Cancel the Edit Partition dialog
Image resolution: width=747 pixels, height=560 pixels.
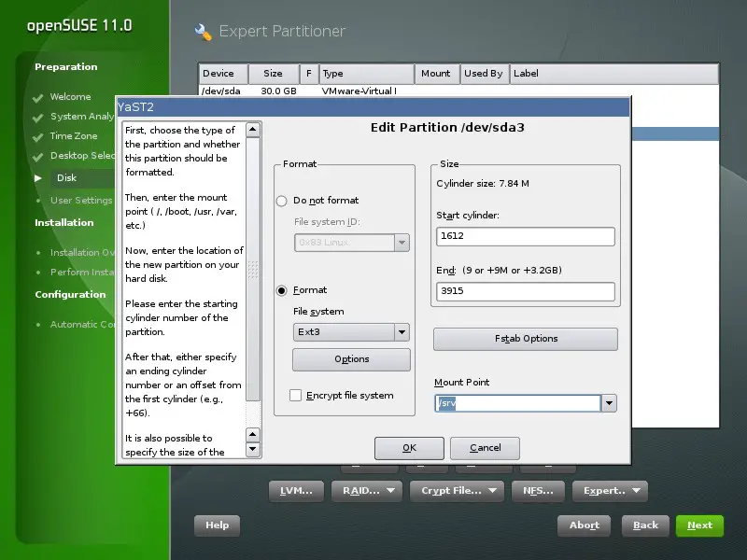485,448
